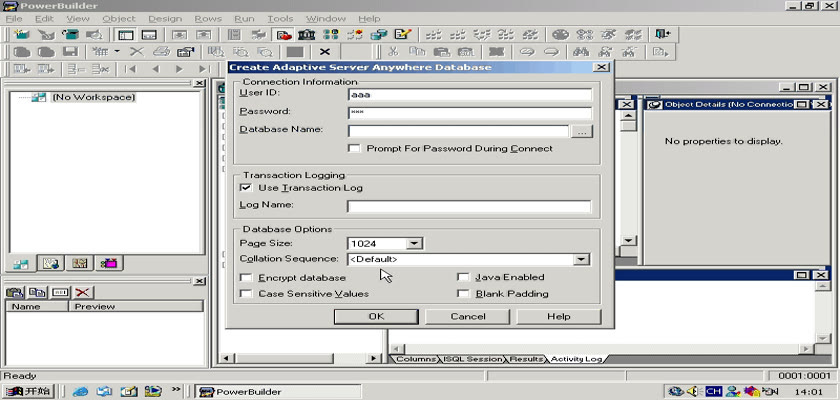840x400 pixels.
Task: Click the Inherit icon in the PowerBar
Action: (46, 35)
